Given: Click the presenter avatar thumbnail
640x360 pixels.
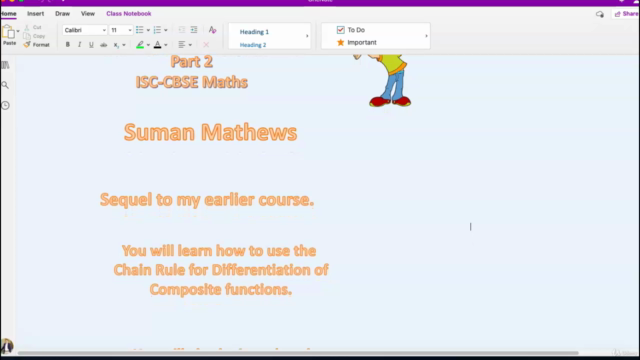Looking at the screenshot, I should pyautogui.click(x=7, y=346).
